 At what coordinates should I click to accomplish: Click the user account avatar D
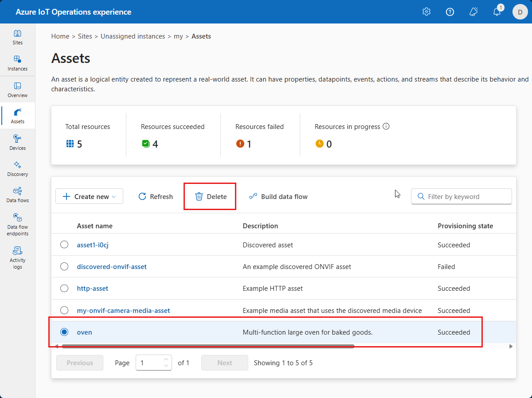tap(520, 12)
